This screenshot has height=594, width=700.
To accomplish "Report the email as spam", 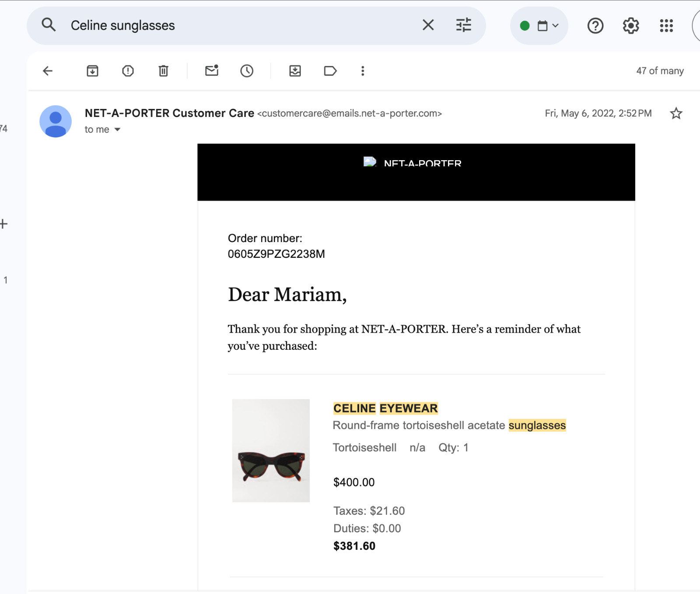I will (x=127, y=70).
